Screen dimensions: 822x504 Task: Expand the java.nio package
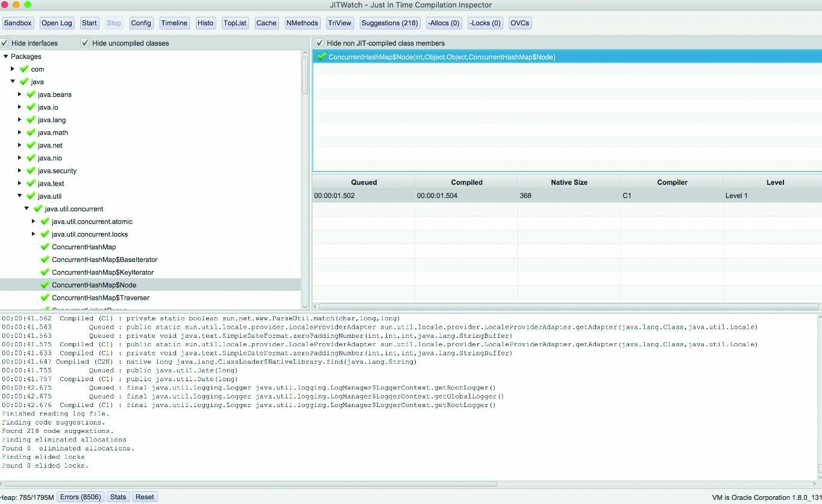[20, 158]
